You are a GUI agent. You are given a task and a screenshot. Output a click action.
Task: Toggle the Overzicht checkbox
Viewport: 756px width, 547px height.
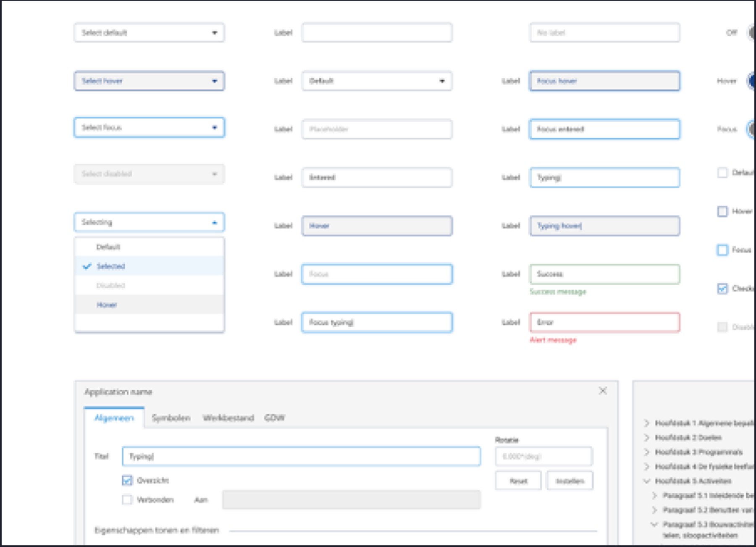pos(127,480)
